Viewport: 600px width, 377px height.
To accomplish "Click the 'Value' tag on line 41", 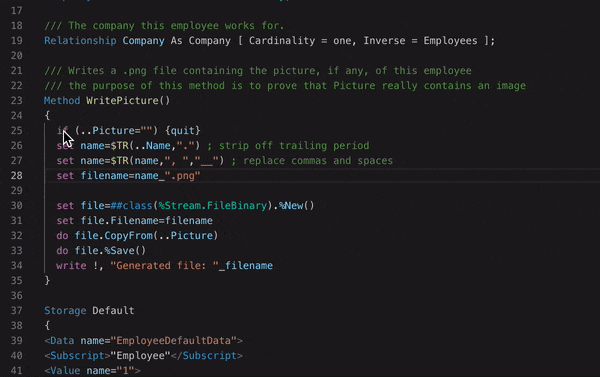I will [x=65, y=370].
